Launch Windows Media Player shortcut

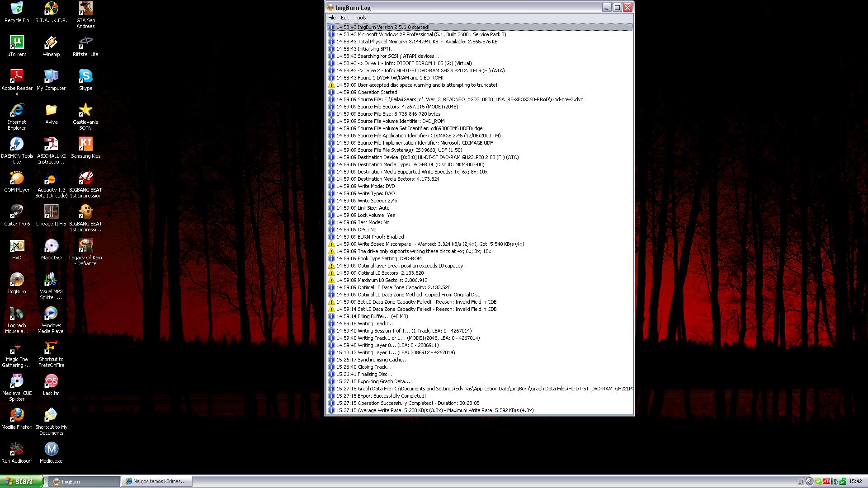pos(51,320)
